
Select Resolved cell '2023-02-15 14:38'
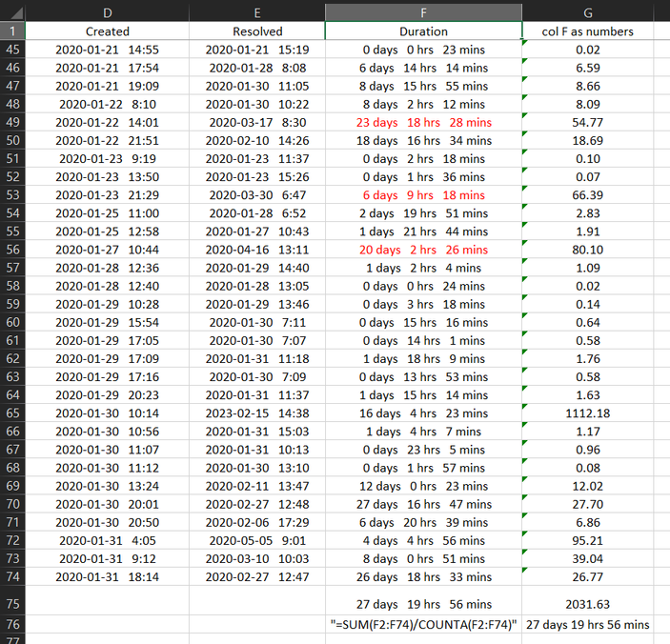pos(257,413)
